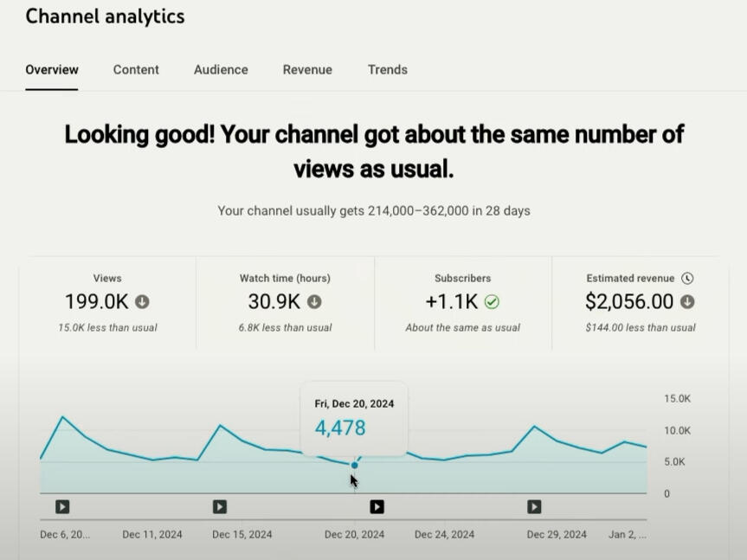Open the video marker near Dec 29, 2024
Screen dimensions: 747x560
534,507
